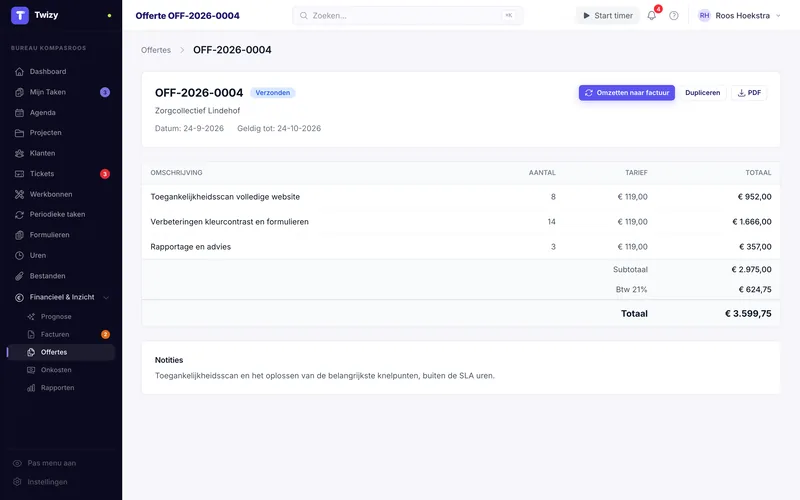Screen dimensions: 800x500
Task: Click the OMSCHRIJVING column header
Action: 177,173
